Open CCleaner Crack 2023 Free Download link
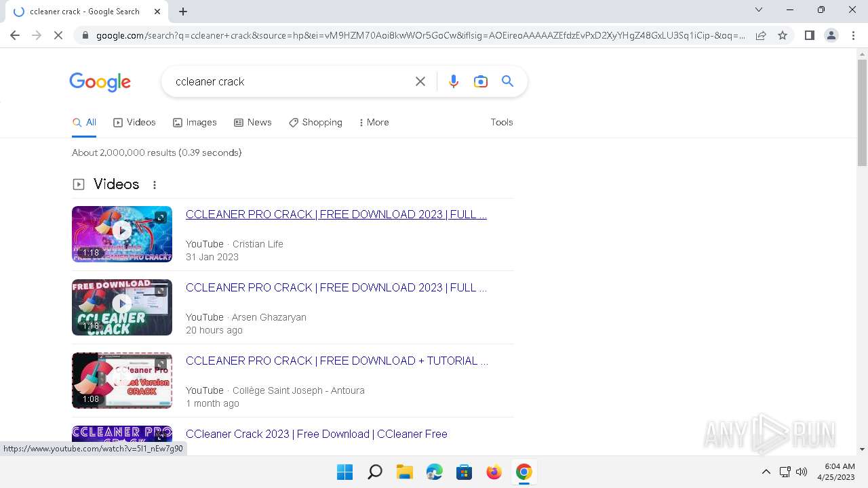 click(317, 434)
